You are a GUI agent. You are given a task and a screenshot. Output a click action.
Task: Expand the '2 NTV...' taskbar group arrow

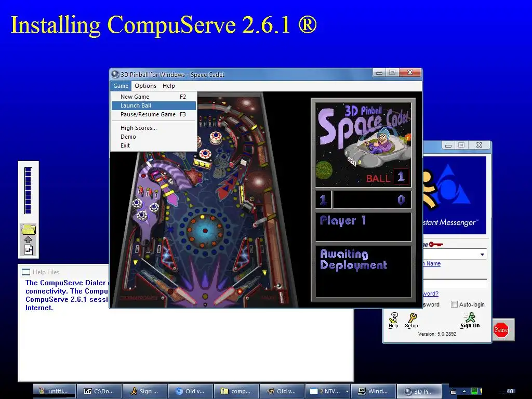[347, 391]
